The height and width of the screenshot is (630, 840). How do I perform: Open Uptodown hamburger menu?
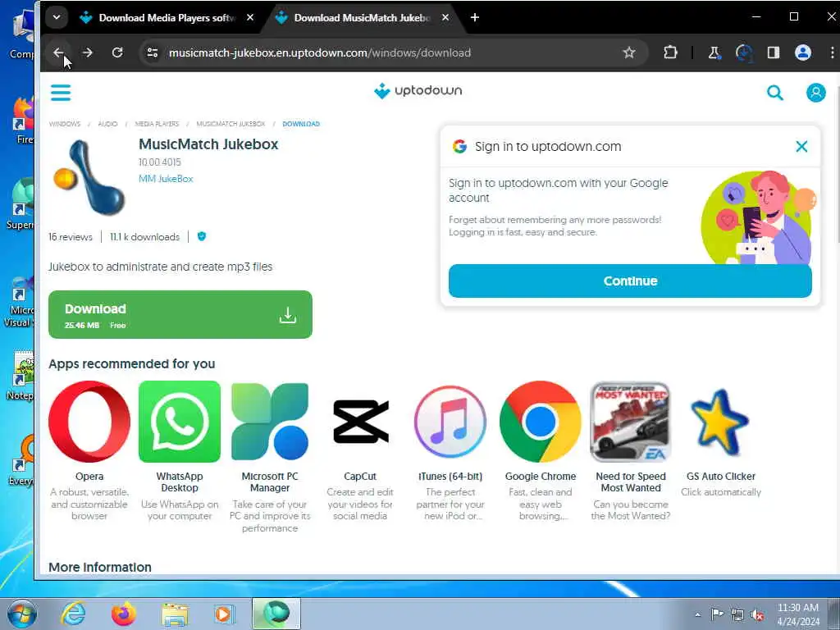[x=61, y=93]
